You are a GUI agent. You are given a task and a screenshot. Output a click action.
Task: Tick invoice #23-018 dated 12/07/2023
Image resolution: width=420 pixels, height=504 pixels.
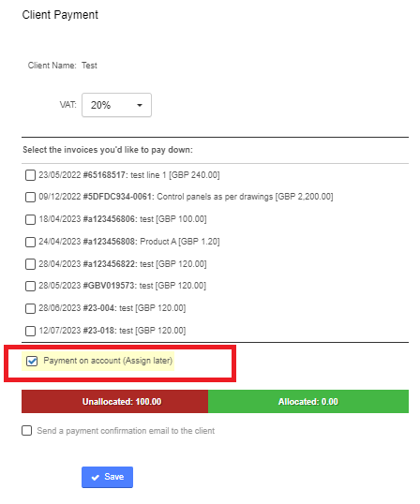(x=30, y=331)
